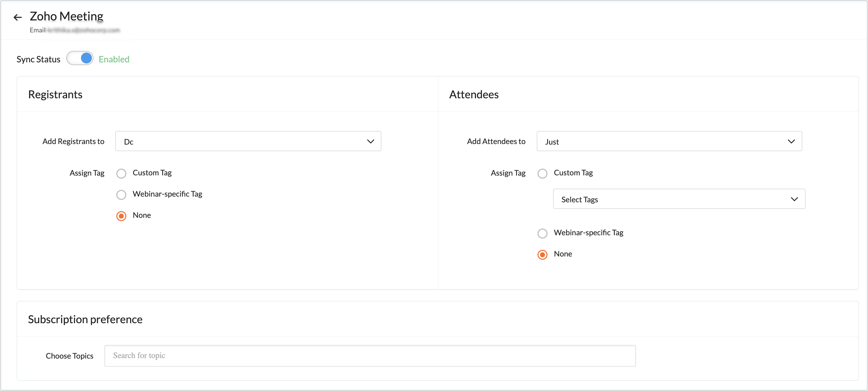Screen dimensions: 868x391
Task: Open the Add Registrants to dropdown
Action: pos(248,141)
